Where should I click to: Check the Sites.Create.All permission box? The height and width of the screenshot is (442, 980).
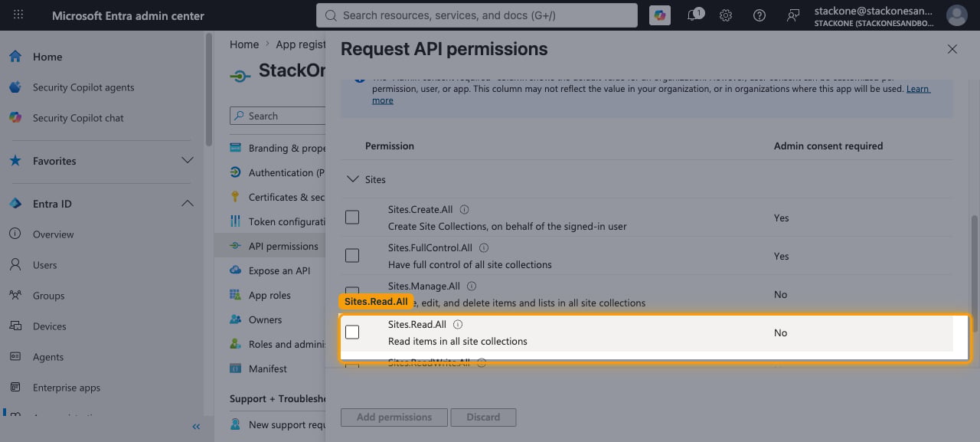tap(352, 218)
